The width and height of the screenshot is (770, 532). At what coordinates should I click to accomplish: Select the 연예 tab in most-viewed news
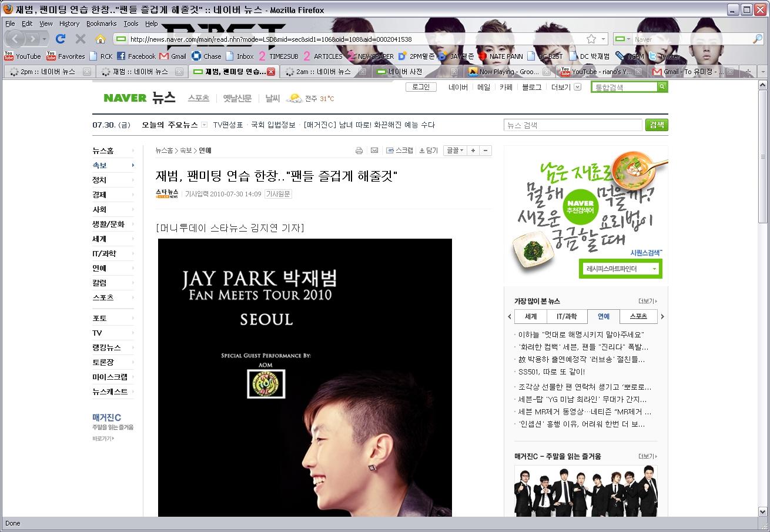click(604, 316)
